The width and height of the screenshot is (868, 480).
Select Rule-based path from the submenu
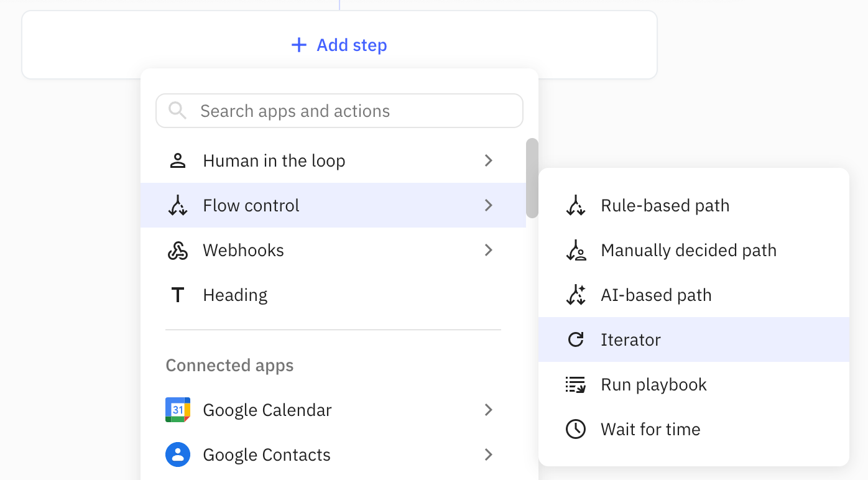694,205
